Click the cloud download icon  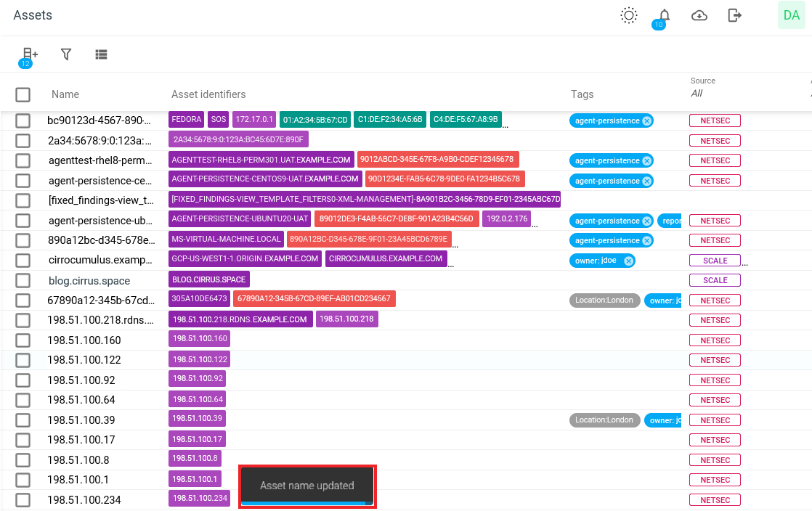[699, 15]
